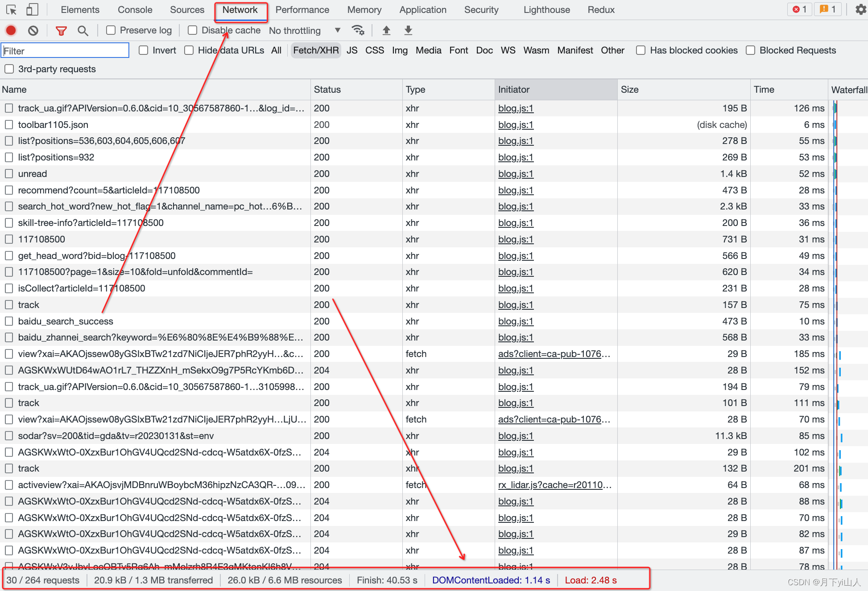The width and height of the screenshot is (868, 591).
Task: Click the import requests upload icon
Action: [387, 30]
